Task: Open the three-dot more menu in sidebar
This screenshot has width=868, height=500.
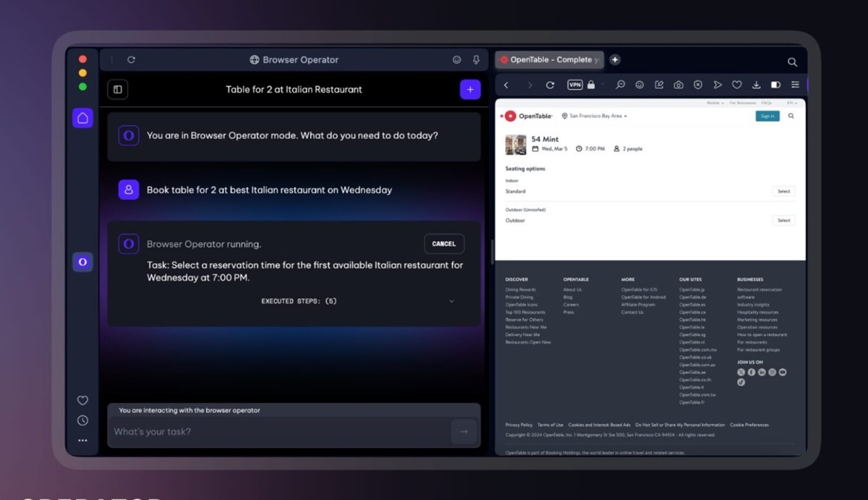Action: [82, 440]
